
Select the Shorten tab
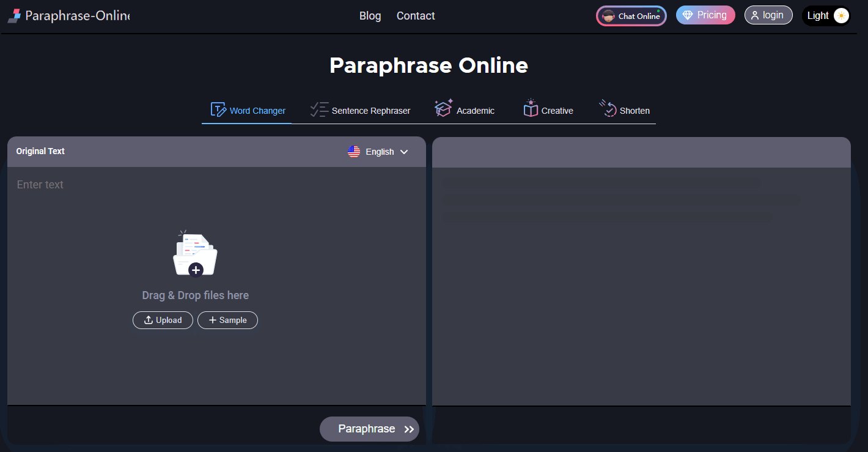(624, 110)
